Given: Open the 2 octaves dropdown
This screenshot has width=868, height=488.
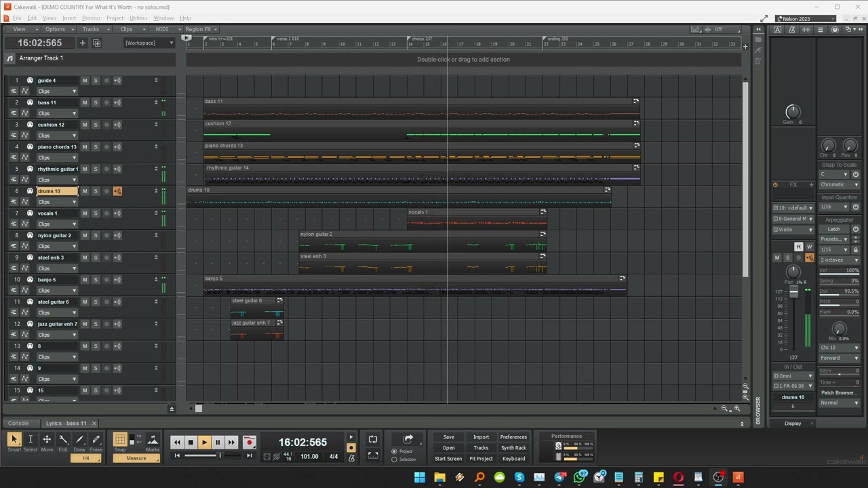Looking at the screenshot, I should pyautogui.click(x=839, y=260).
